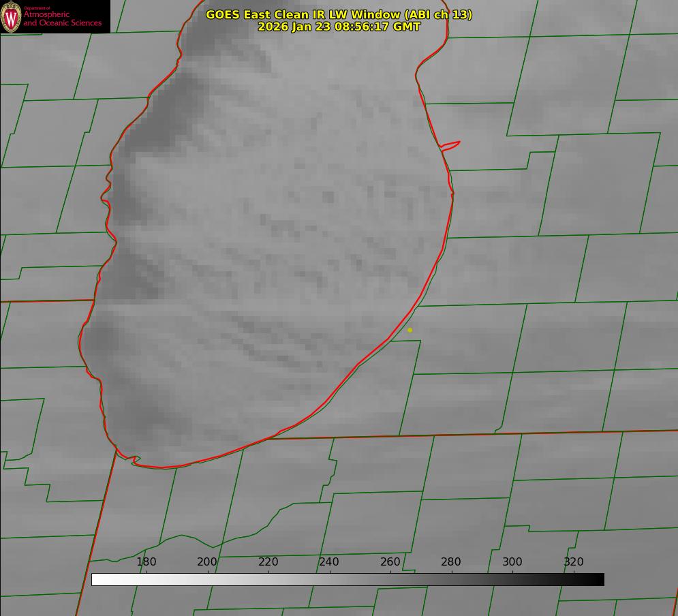This screenshot has width=678, height=616.
Task: Click the 200 label on the colorbar
Action: tap(207, 561)
